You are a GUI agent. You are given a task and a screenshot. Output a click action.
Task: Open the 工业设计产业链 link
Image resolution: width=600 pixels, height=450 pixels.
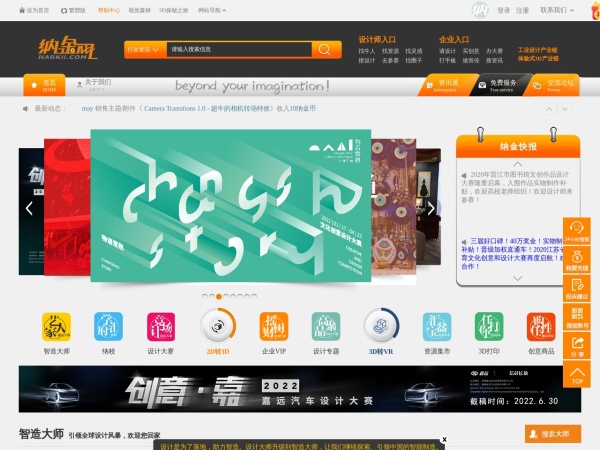tap(538, 50)
